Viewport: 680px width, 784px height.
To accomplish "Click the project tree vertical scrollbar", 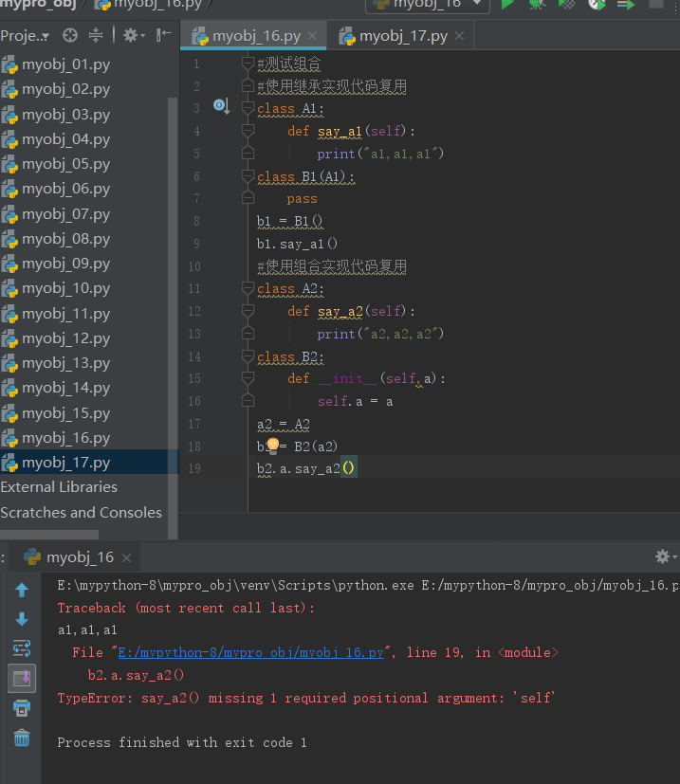I will 173,318.
